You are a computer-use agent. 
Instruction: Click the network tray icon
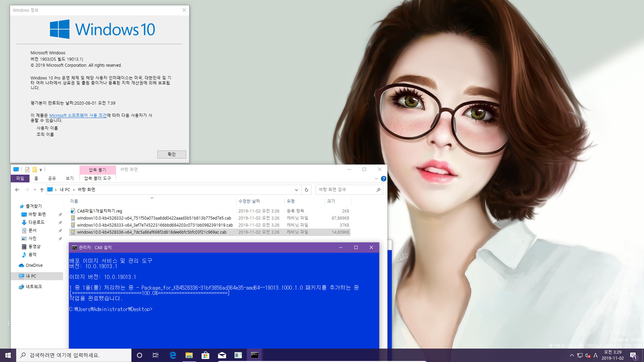pos(580,355)
